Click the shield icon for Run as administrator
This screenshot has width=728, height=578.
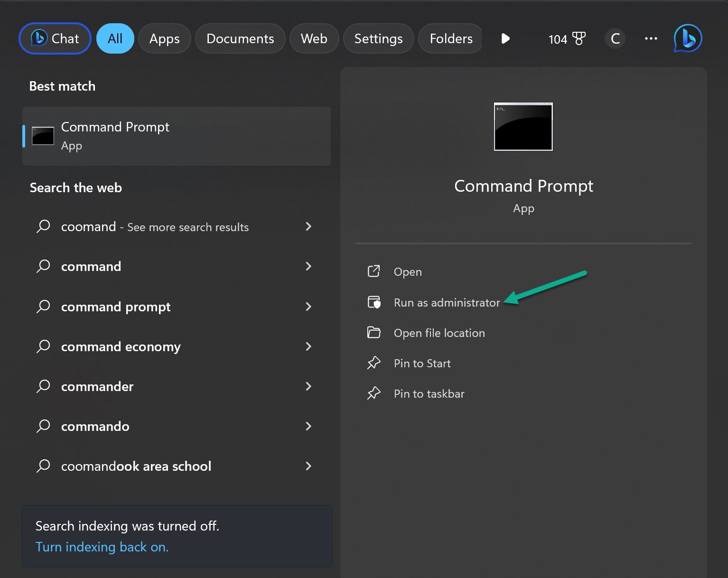374,302
